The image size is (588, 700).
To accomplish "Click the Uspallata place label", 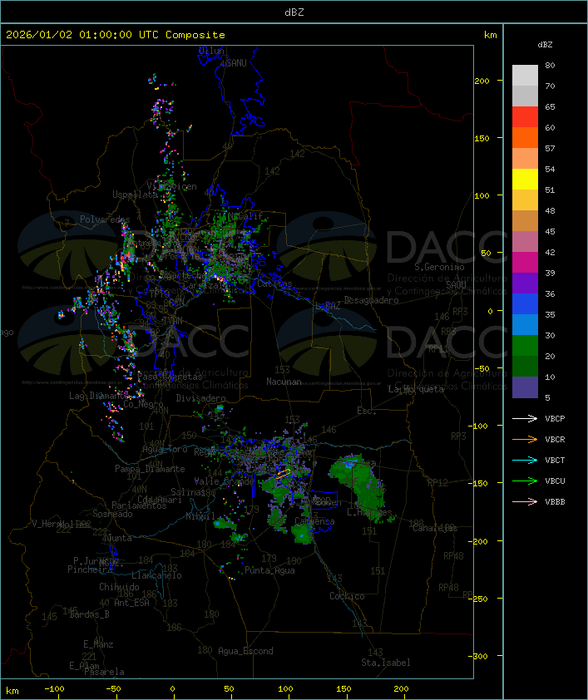I will tap(135, 195).
